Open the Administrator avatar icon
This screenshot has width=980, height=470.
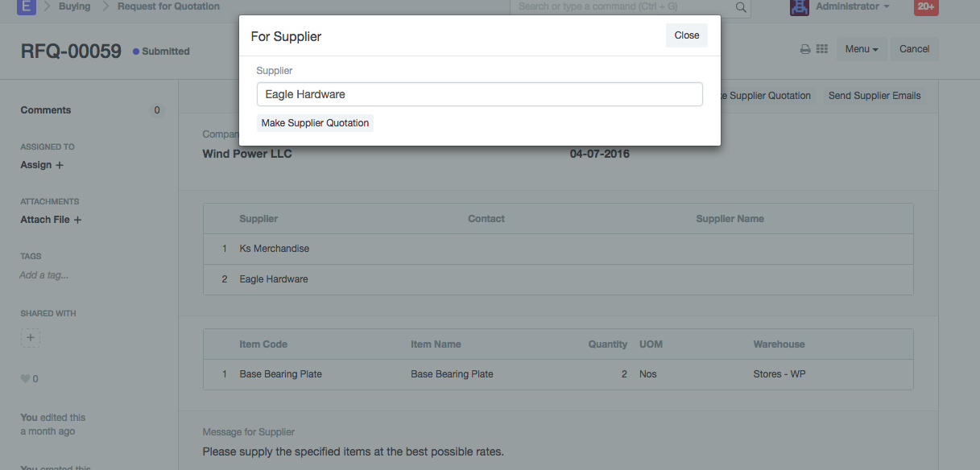pyautogui.click(x=800, y=7)
